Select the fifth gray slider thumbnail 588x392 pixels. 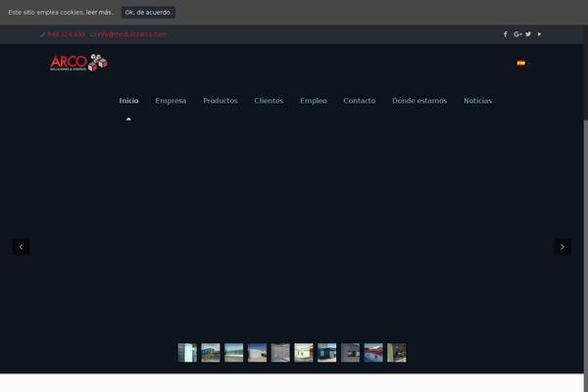pyautogui.click(x=280, y=353)
